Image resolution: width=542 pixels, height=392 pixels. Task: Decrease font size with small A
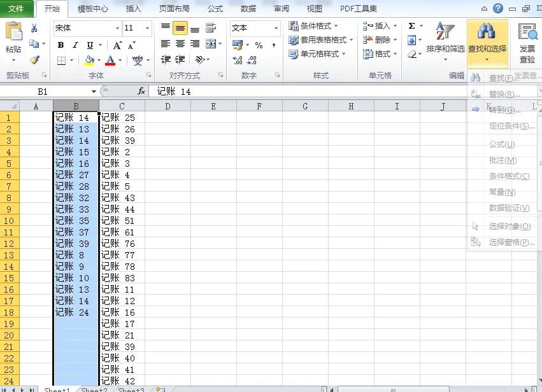(131, 45)
